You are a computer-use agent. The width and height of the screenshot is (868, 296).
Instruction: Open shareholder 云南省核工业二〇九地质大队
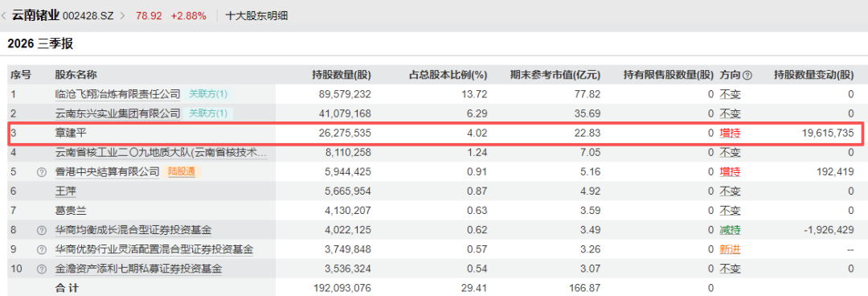[161, 153]
